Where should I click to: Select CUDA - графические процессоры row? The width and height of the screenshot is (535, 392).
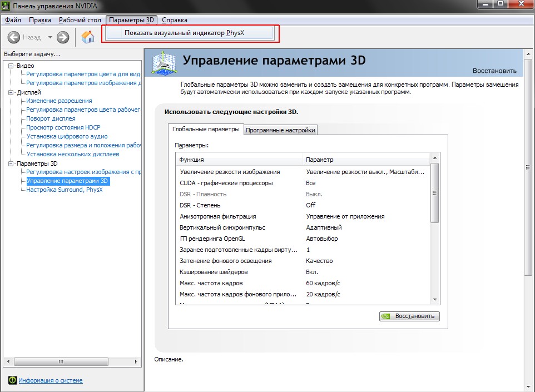click(x=303, y=183)
